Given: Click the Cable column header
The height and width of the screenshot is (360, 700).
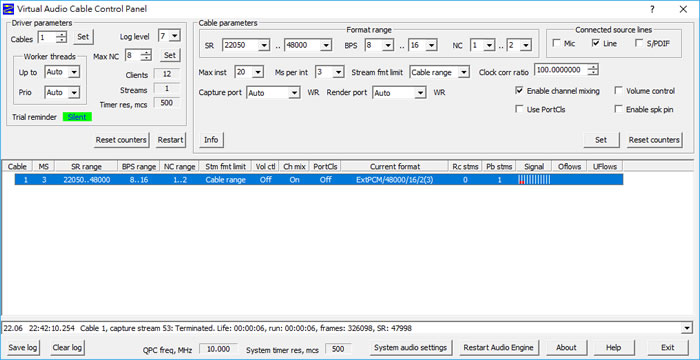Looking at the screenshot, I should click(17, 167).
